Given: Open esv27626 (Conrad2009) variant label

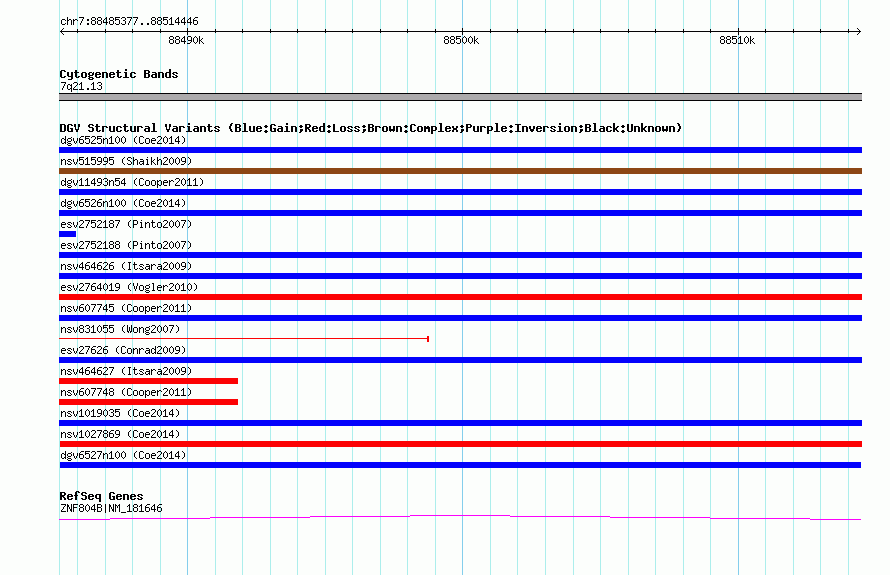Looking at the screenshot, I should click(123, 350).
